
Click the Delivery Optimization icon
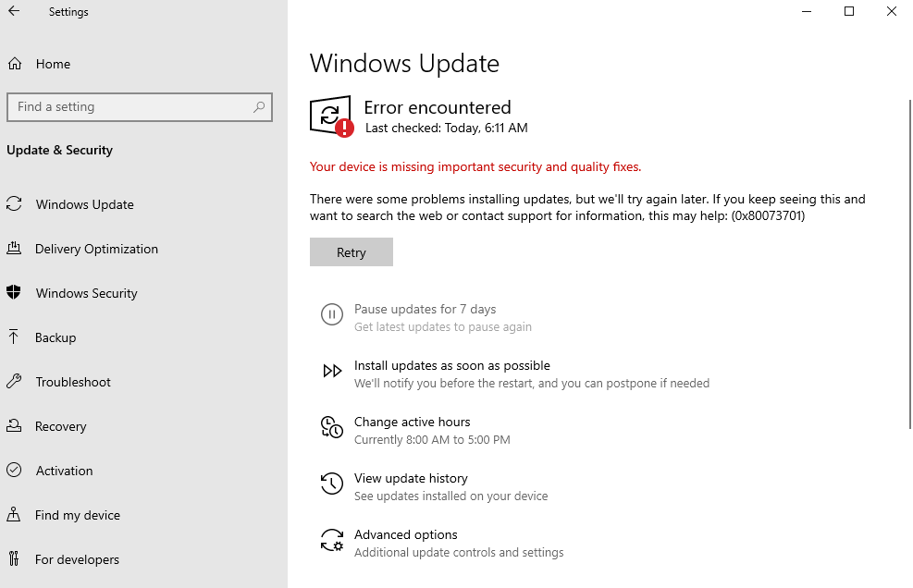pyautogui.click(x=14, y=249)
